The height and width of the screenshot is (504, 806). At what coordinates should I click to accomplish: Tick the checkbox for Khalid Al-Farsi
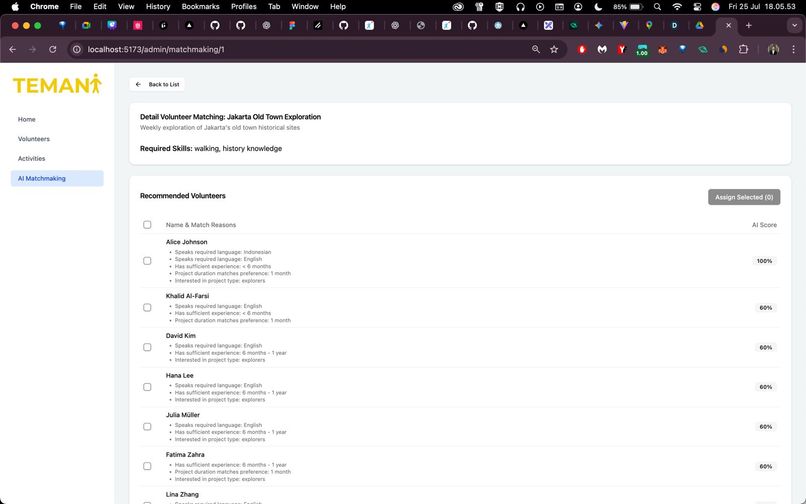click(147, 308)
